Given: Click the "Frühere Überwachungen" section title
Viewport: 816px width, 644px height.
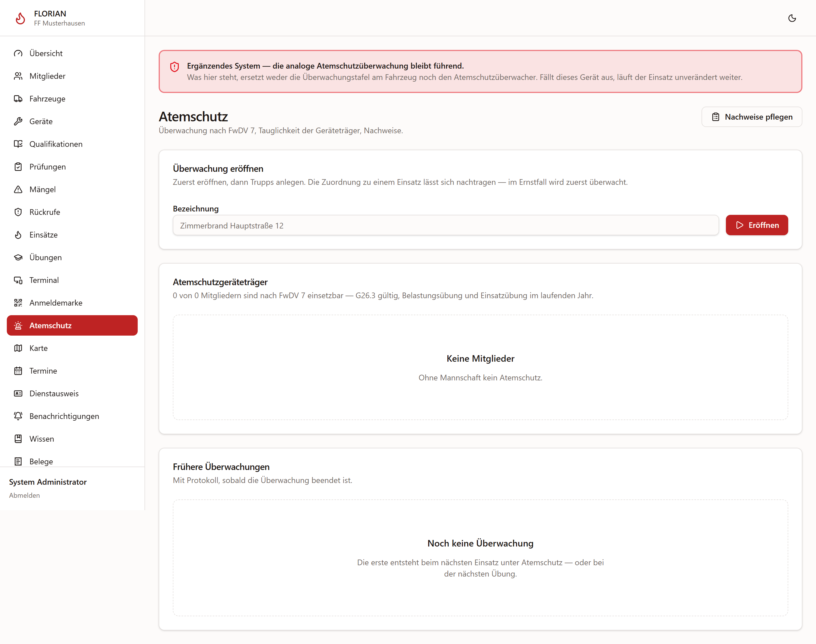Looking at the screenshot, I should 221,467.
